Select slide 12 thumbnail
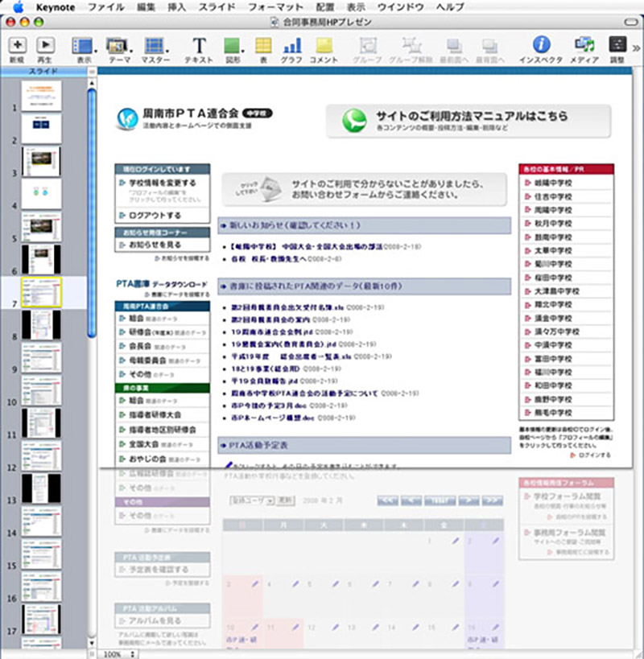 point(41,456)
